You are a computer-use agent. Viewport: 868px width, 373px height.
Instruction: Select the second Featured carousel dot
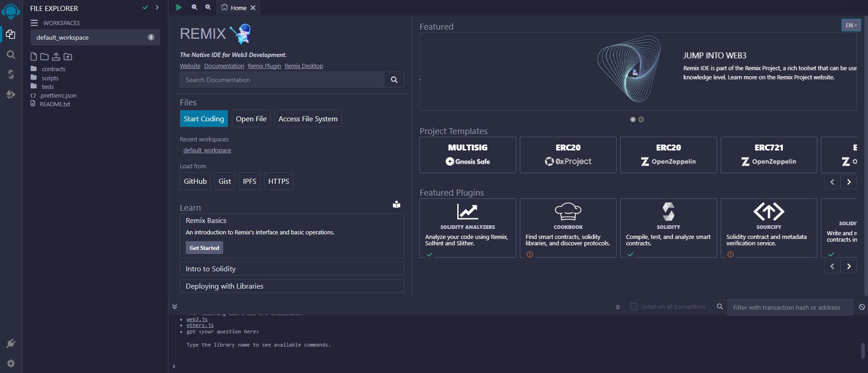click(x=641, y=119)
